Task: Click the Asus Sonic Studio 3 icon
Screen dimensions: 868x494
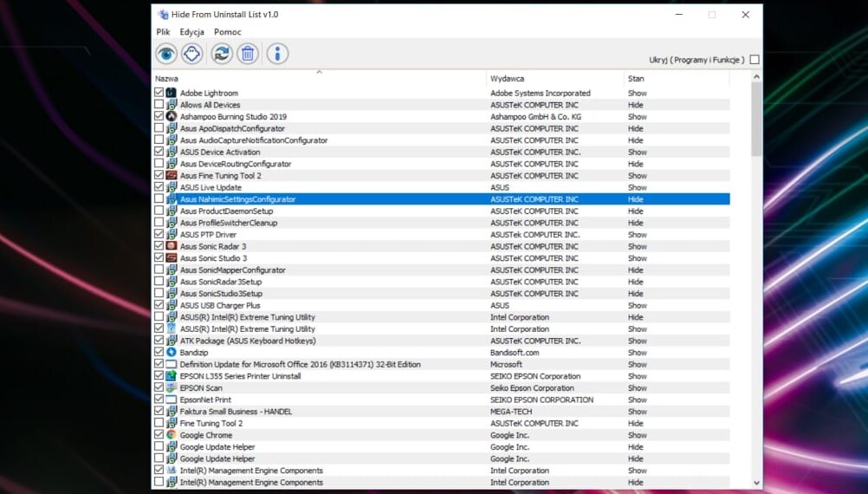Action: point(171,257)
